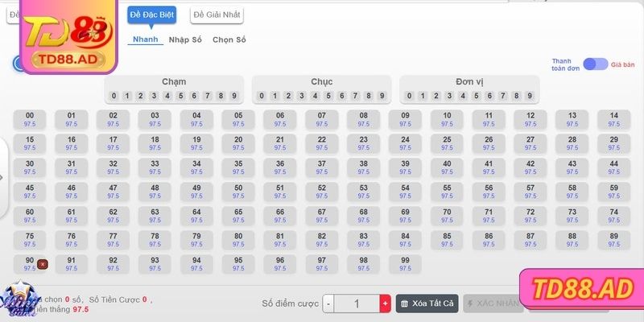Viewport: 644px width, 322px height.
Task: Click the Số điểm cược input field
Action: pos(357,303)
